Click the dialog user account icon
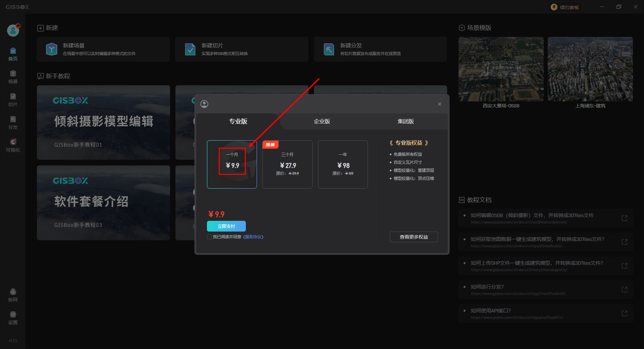 pyautogui.click(x=204, y=104)
